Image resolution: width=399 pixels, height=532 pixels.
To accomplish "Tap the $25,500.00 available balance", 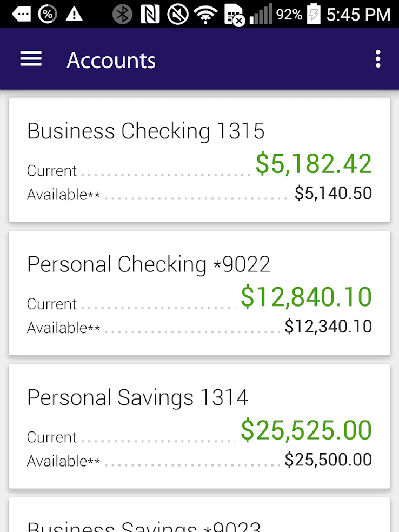I will click(x=328, y=460).
